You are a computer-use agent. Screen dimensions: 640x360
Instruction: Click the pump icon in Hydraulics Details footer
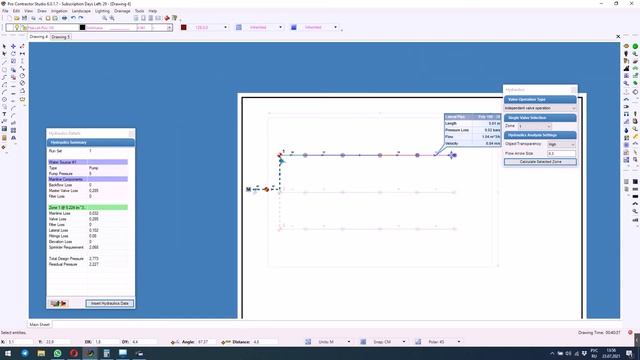[58, 303]
